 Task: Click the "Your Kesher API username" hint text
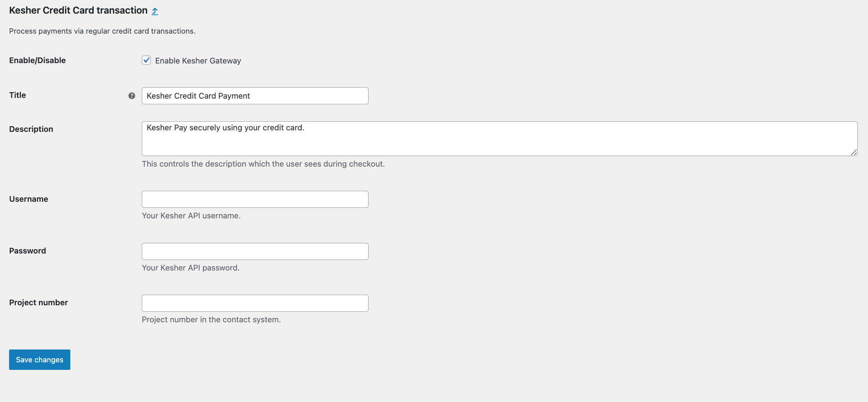click(191, 216)
